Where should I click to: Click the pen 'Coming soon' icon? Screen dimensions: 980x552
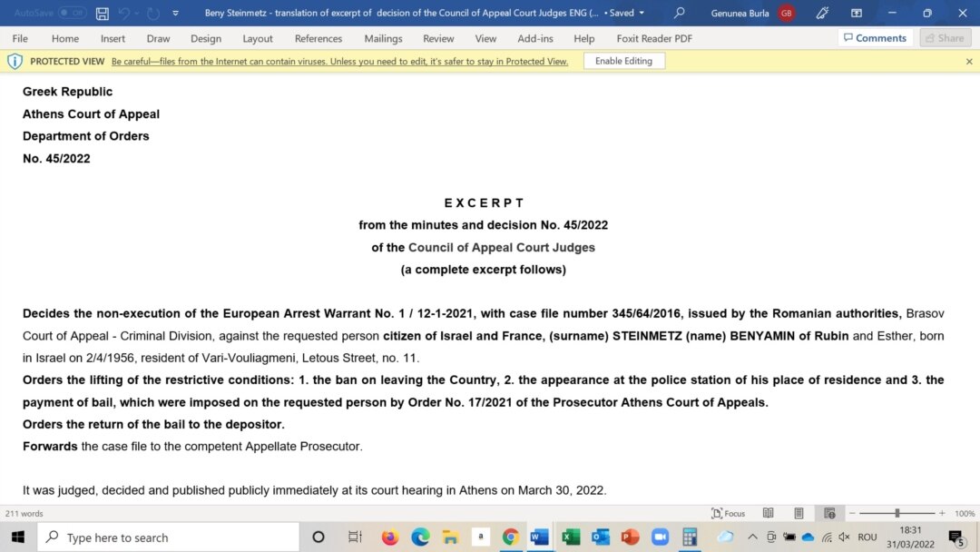click(822, 13)
